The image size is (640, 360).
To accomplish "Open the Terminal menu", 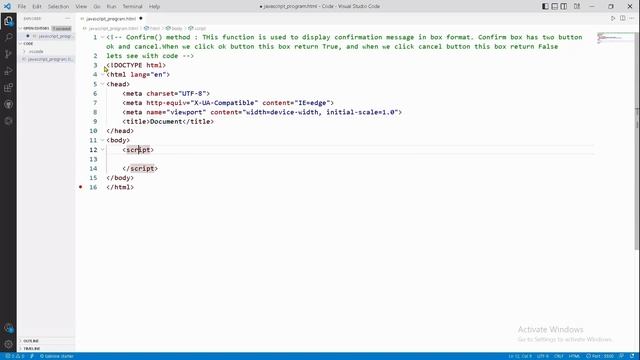I will point(132,7).
